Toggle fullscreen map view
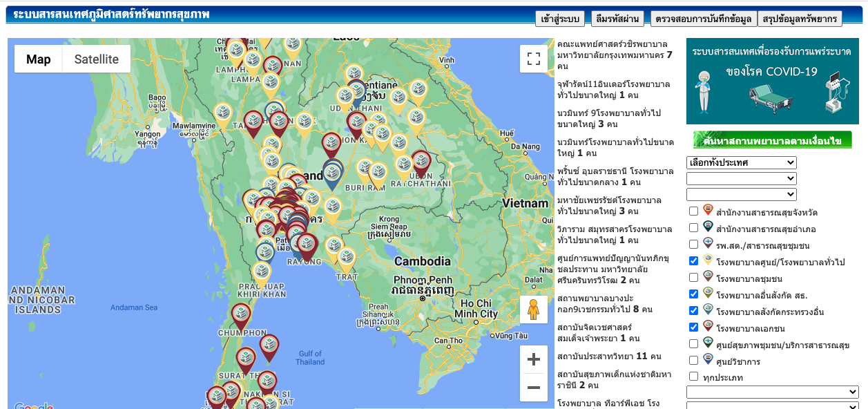This screenshot has width=868, height=409. [533, 59]
